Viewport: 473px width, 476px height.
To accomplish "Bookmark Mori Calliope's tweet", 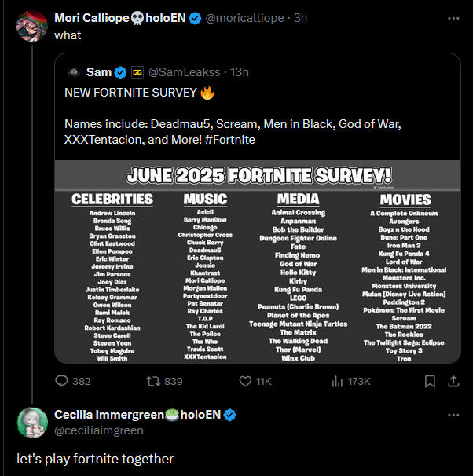I will [430, 381].
